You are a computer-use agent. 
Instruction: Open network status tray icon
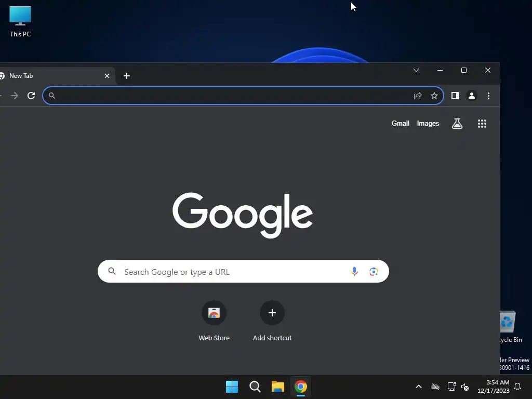click(x=451, y=387)
